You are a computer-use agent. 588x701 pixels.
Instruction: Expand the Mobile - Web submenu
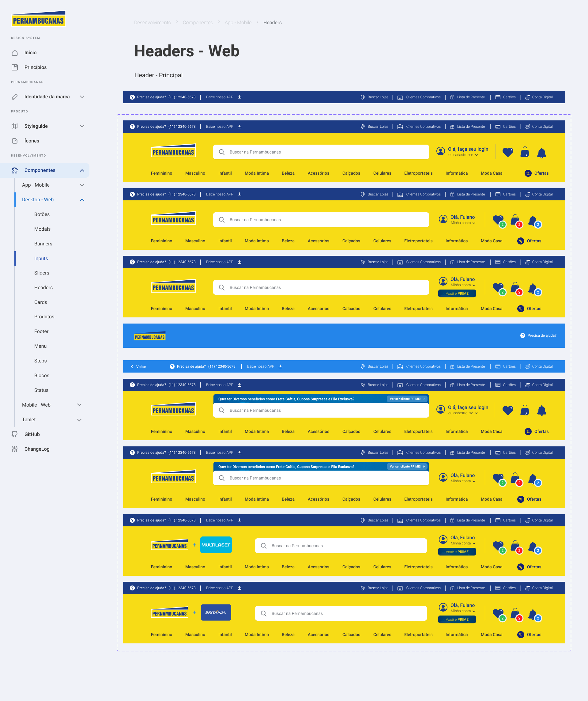tap(79, 405)
